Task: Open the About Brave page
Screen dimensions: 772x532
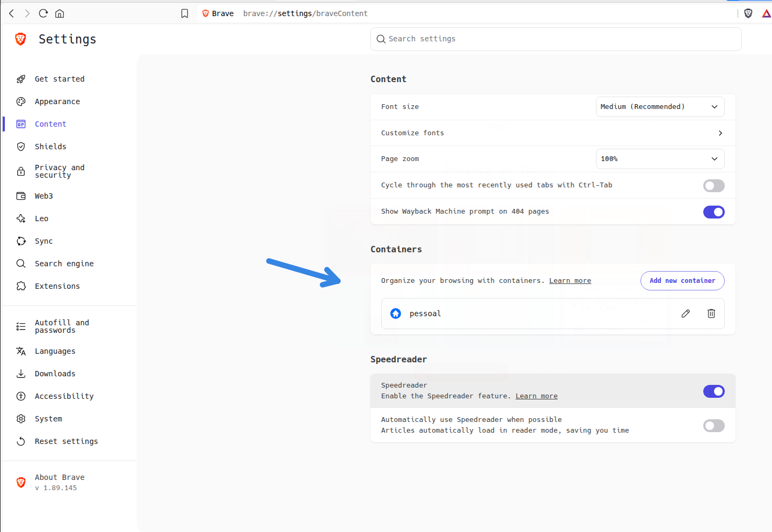Action: [60, 477]
